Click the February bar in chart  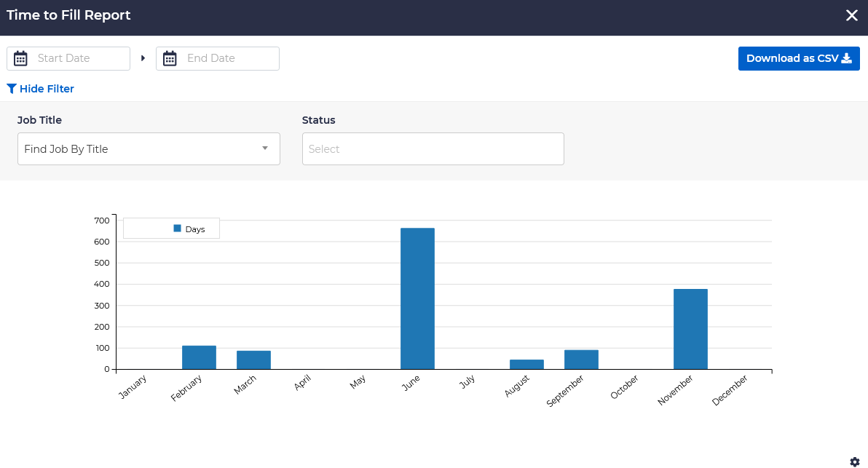pos(199,357)
